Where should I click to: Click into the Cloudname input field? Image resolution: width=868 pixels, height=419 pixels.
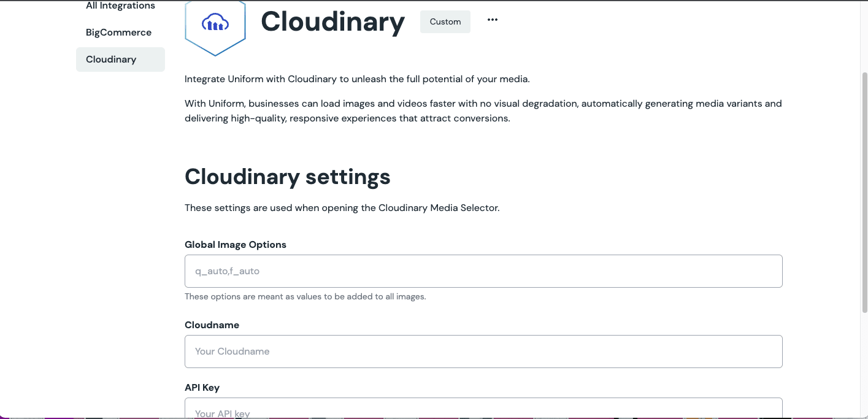pyautogui.click(x=483, y=352)
